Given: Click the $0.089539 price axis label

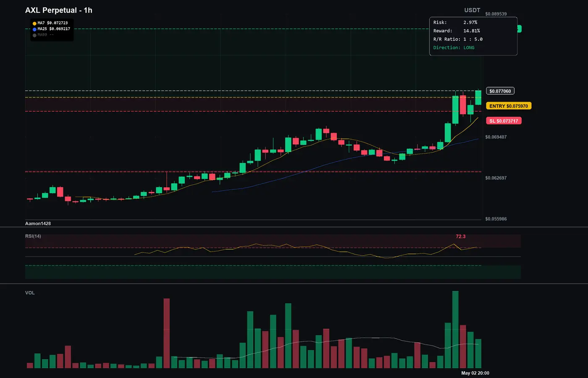Looking at the screenshot, I should pyautogui.click(x=496, y=14).
